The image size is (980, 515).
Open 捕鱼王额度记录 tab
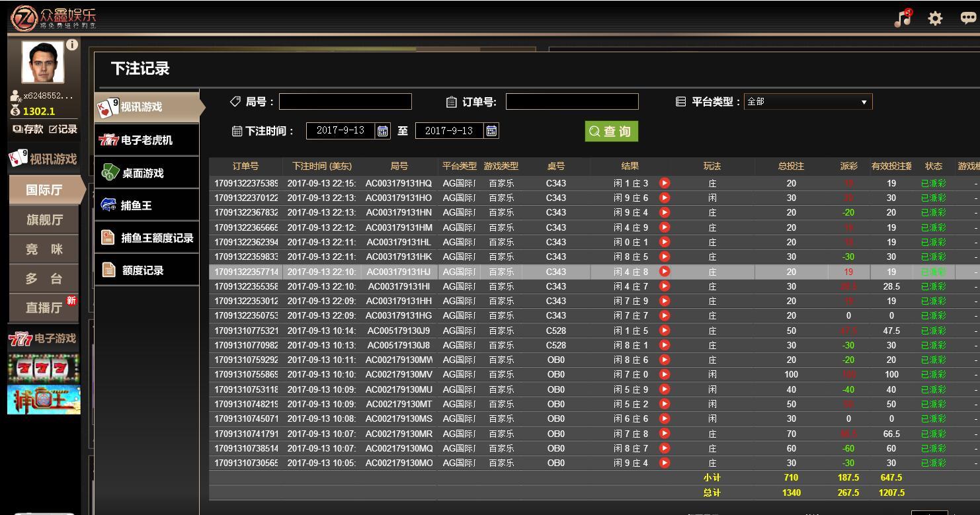146,238
